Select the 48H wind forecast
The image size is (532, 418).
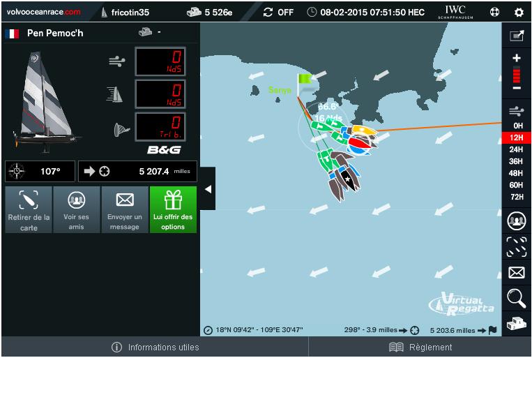[517, 173]
